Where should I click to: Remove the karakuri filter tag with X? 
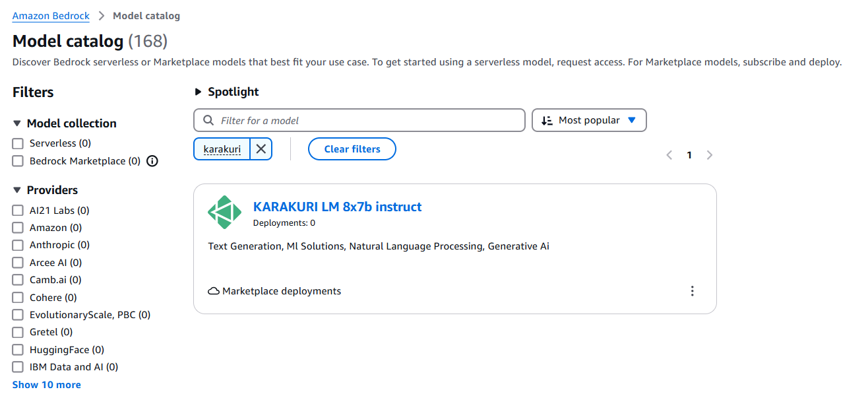tap(261, 149)
